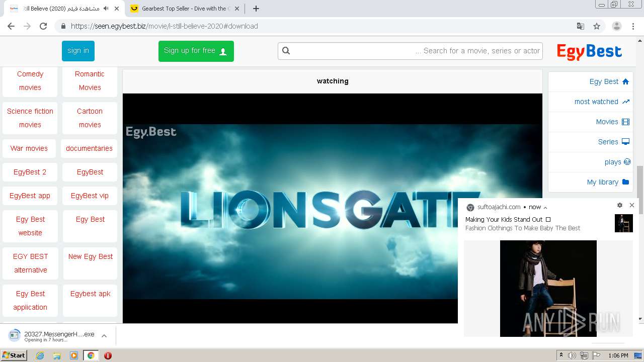Image resolution: width=644 pixels, height=362 pixels.
Task: Open the plays menu item
Action: [591, 162]
